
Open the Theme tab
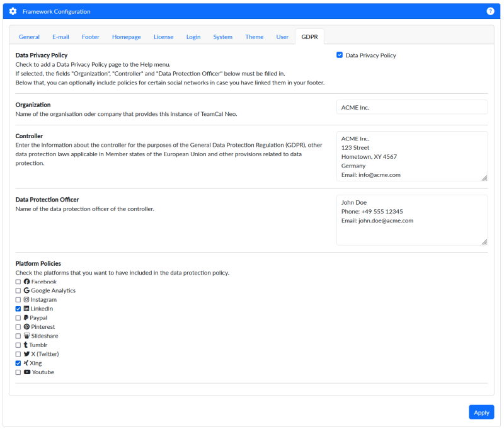pyautogui.click(x=254, y=37)
